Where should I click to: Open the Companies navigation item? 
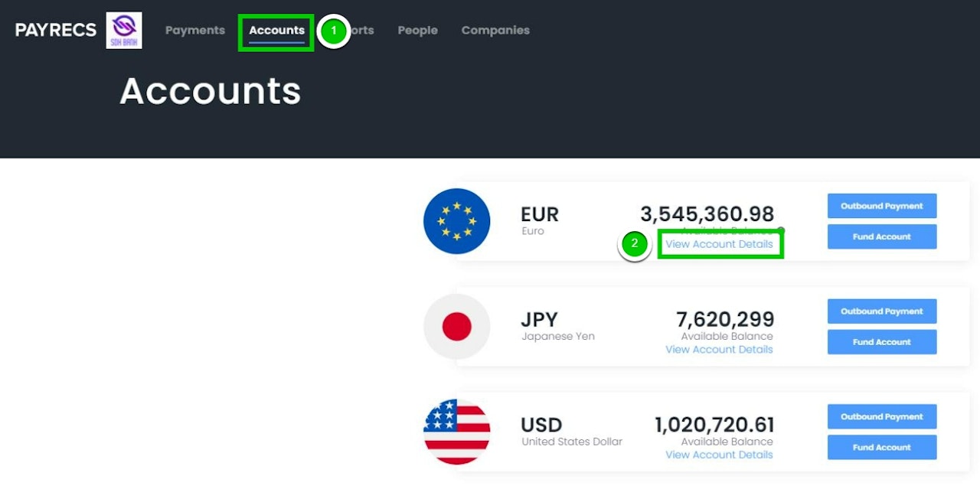(495, 31)
